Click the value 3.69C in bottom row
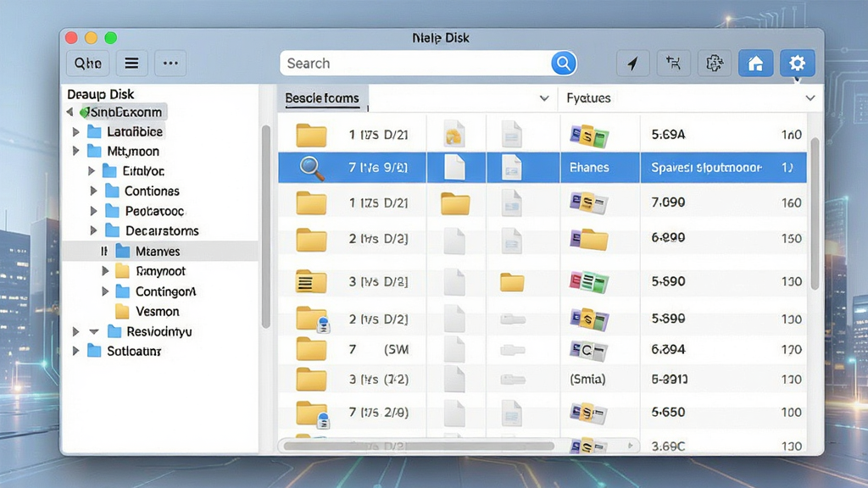The width and height of the screenshot is (868, 488). coord(668,446)
